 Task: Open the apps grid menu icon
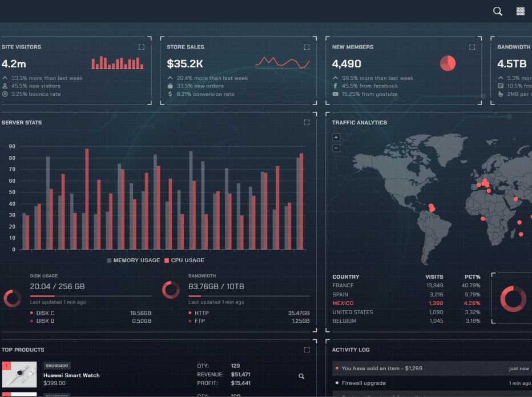(x=520, y=11)
